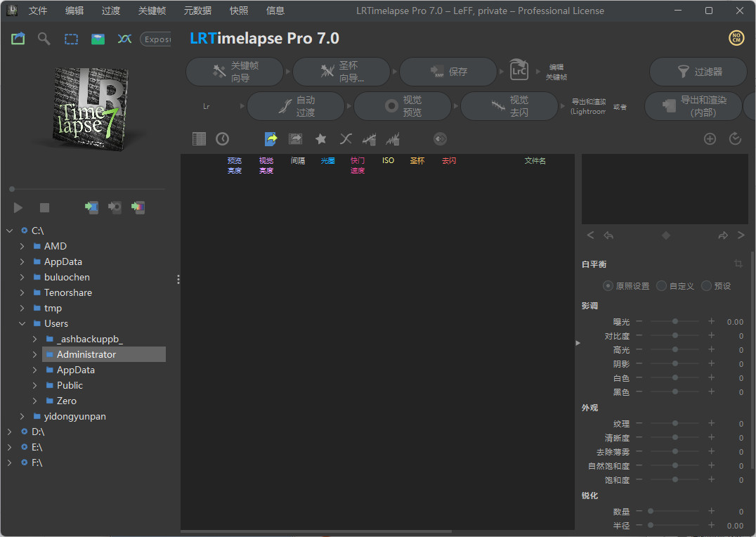Open the 元数据 menu
Screen dimensions: 756x537
click(x=197, y=11)
